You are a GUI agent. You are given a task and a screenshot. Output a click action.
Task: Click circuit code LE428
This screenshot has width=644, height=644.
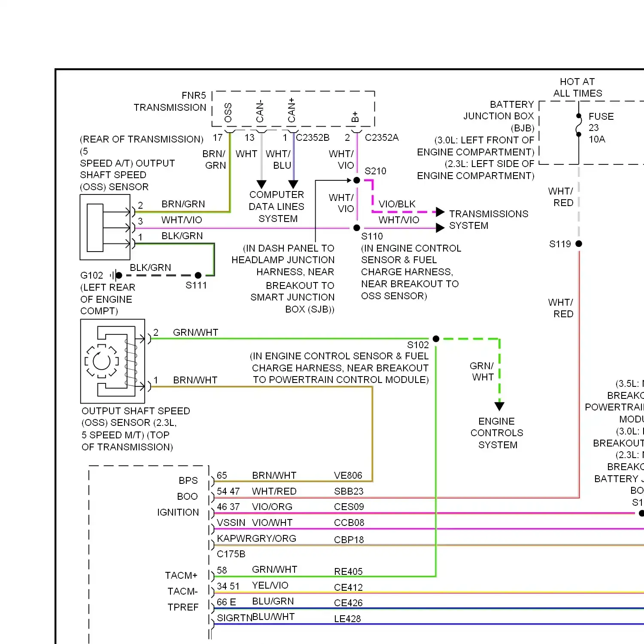point(347,619)
